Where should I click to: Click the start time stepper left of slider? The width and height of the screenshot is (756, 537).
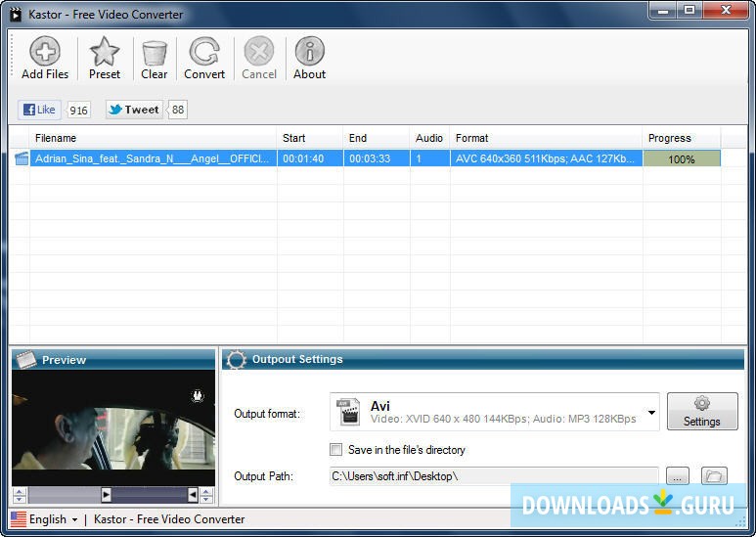tap(20, 495)
